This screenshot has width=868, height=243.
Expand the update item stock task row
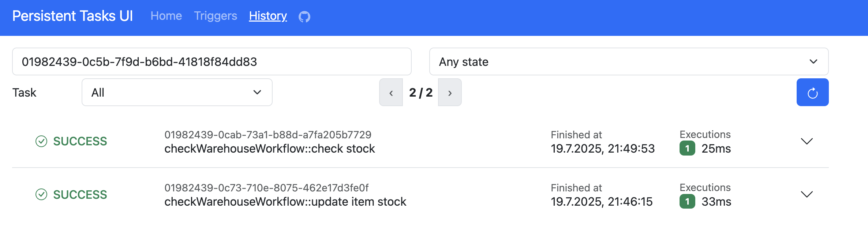[x=807, y=194]
